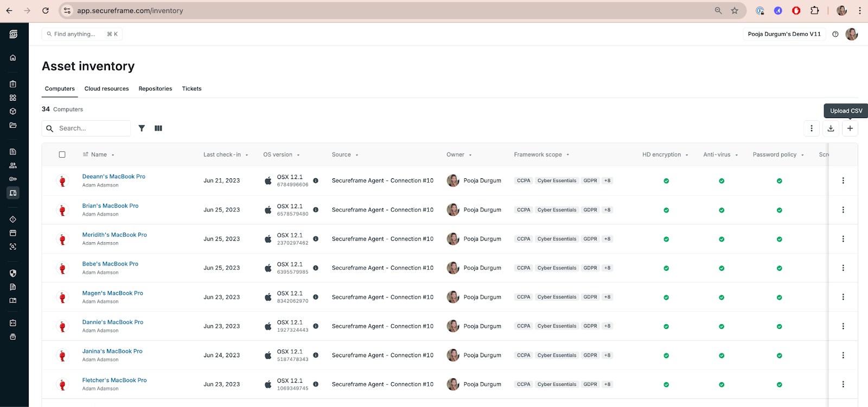
Task: Switch to the Tickets tab
Action: pos(192,89)
